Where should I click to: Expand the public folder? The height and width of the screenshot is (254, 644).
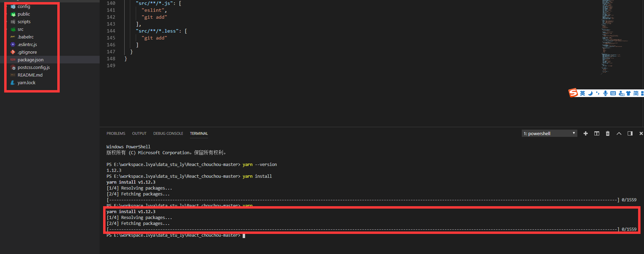[x=24, y=14]
